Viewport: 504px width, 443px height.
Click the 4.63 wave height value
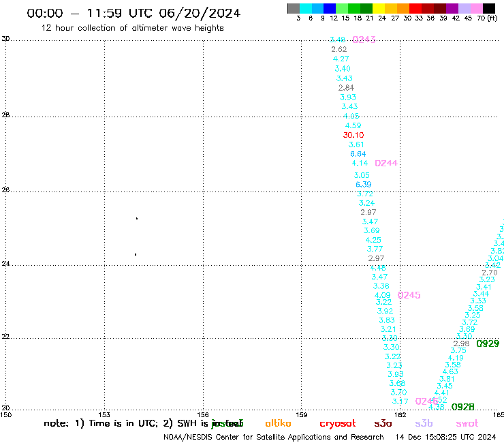(450, 371)
